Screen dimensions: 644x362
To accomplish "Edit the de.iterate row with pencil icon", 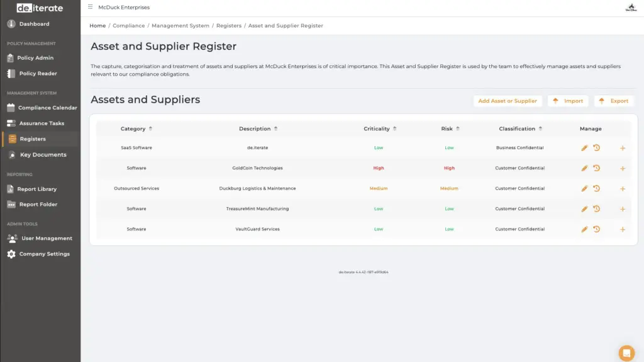I will 584,148.
